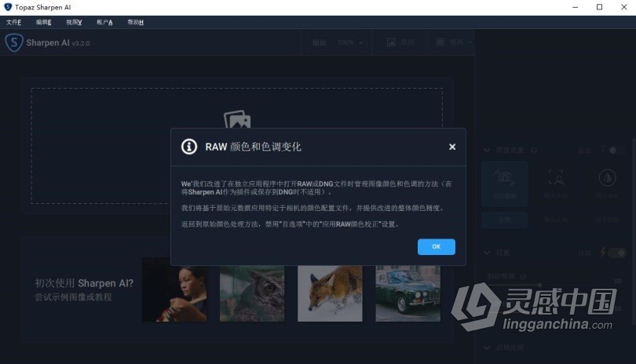
Task: Click the dashed drop zone to browse images
Action: tap(236, 145)
